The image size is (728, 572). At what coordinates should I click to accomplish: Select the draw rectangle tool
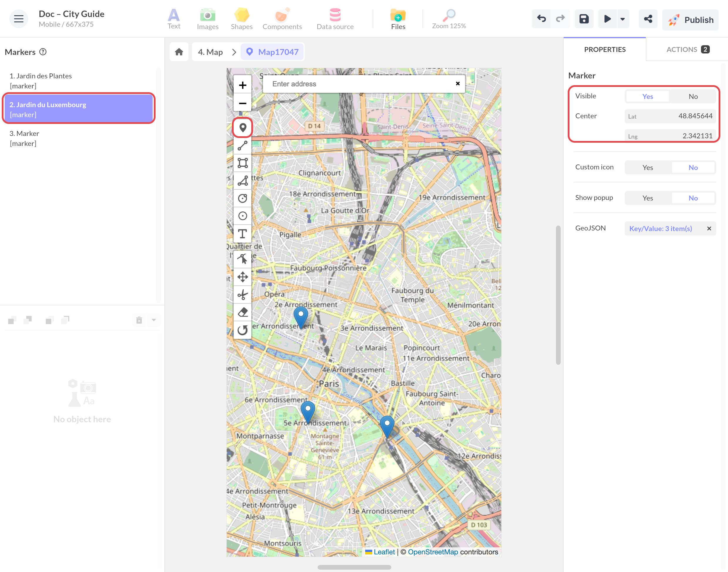point(243,163)
